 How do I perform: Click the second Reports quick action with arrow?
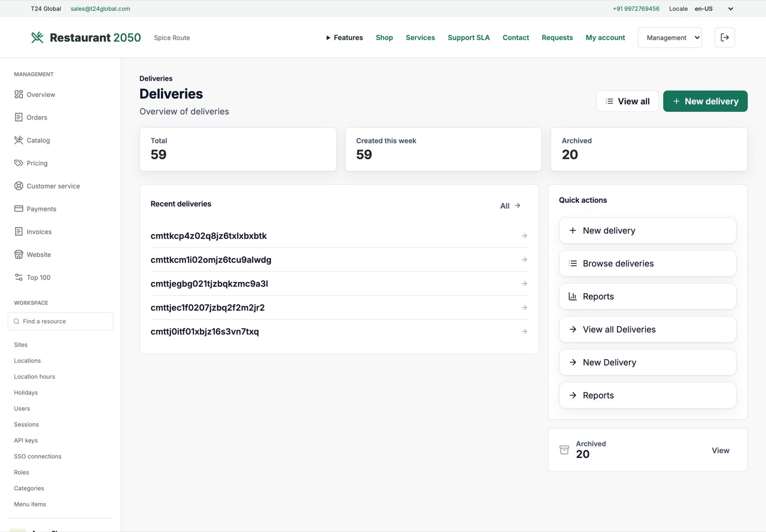[648, 396]
